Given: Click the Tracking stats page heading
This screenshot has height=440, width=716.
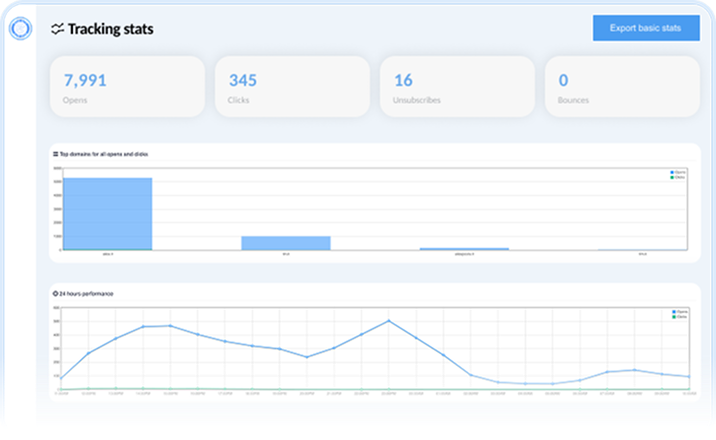Looking at the screenshot, I should pos(110,29).
